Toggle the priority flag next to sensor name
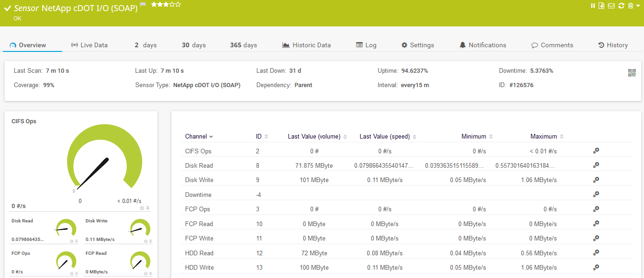 tap(143, 5)
